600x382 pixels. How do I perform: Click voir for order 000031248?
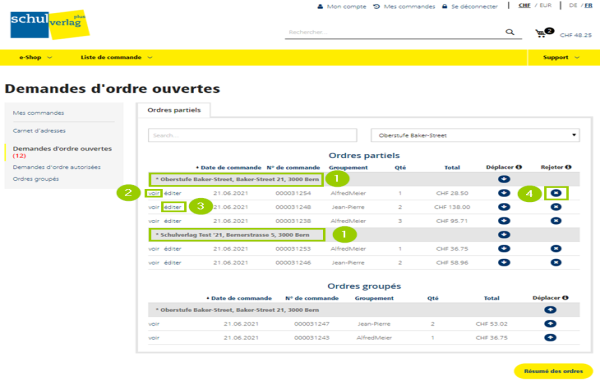pos(154,207)
